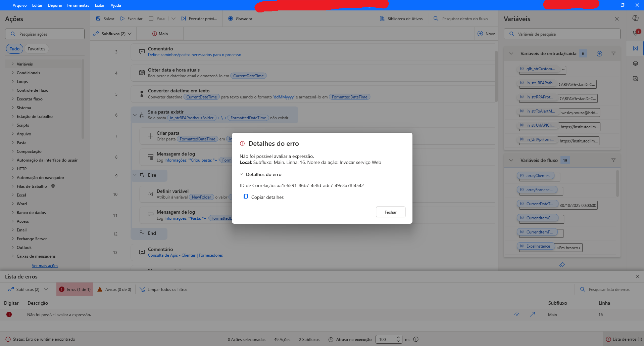Run the flow with Executar
This screenshot has height=346, width=644.
pos(131,19)
